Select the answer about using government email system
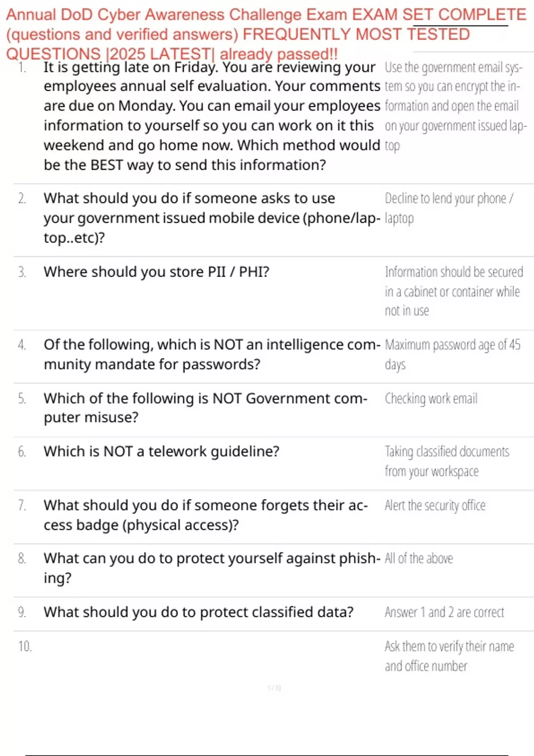 pos(454,106)
